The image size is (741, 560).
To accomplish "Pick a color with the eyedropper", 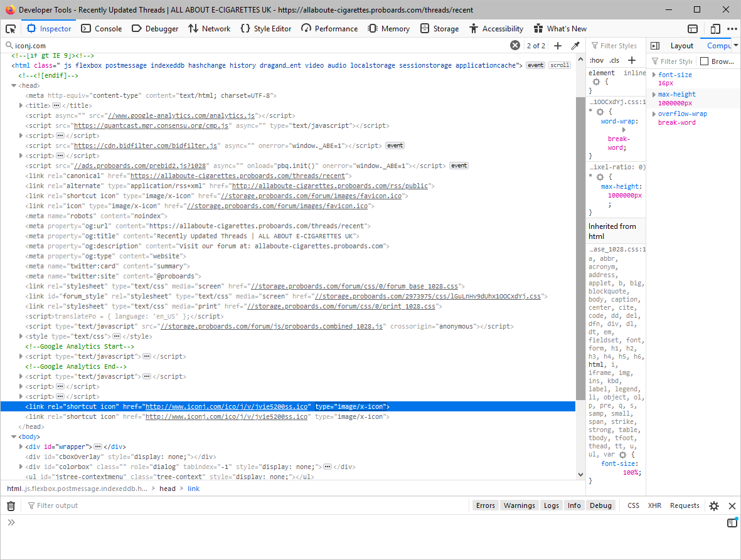I will 575,46.
